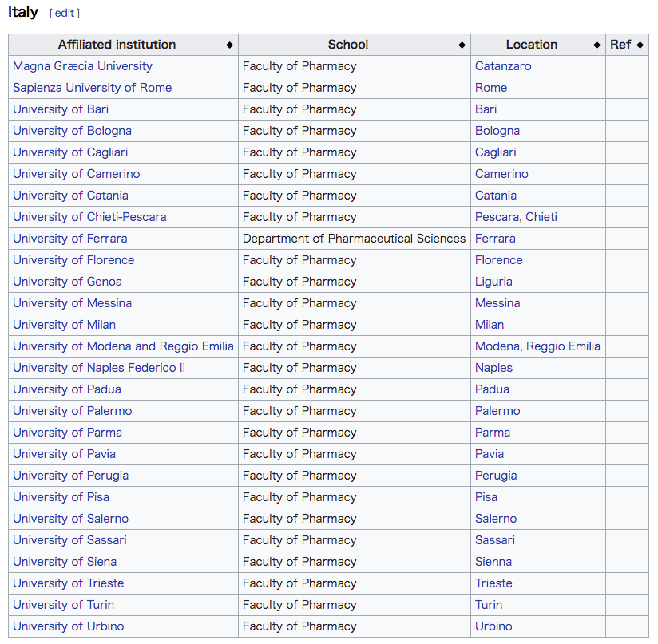Follow the Trieste location link
The height and width of the screenshot is (644, 658).
point(493,583)
